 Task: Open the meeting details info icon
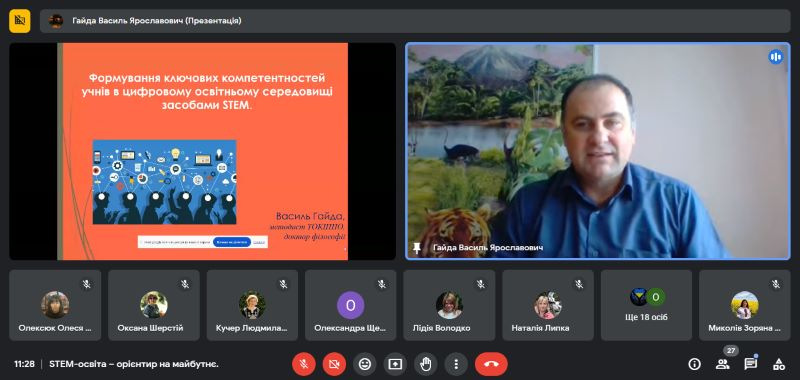694,364
